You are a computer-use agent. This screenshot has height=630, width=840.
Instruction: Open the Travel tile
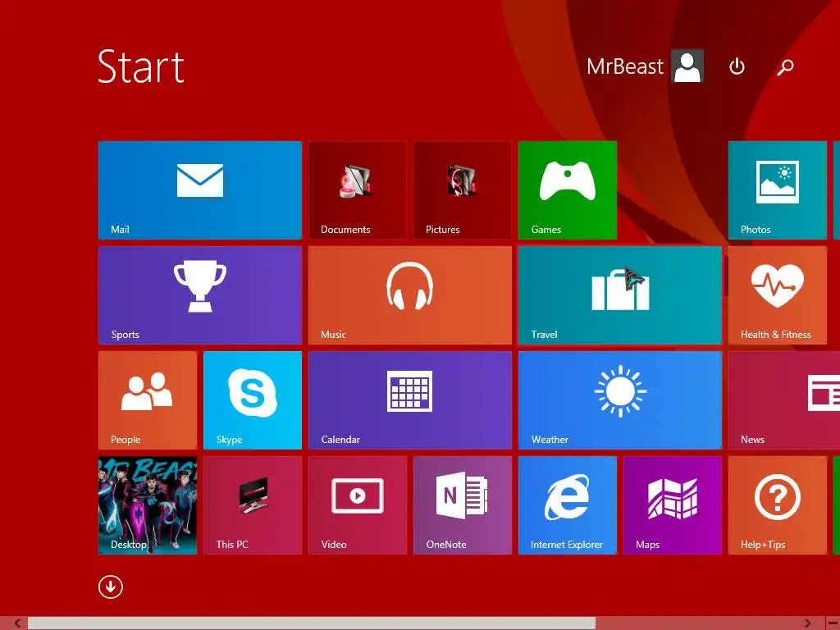[x=620, y=295]
